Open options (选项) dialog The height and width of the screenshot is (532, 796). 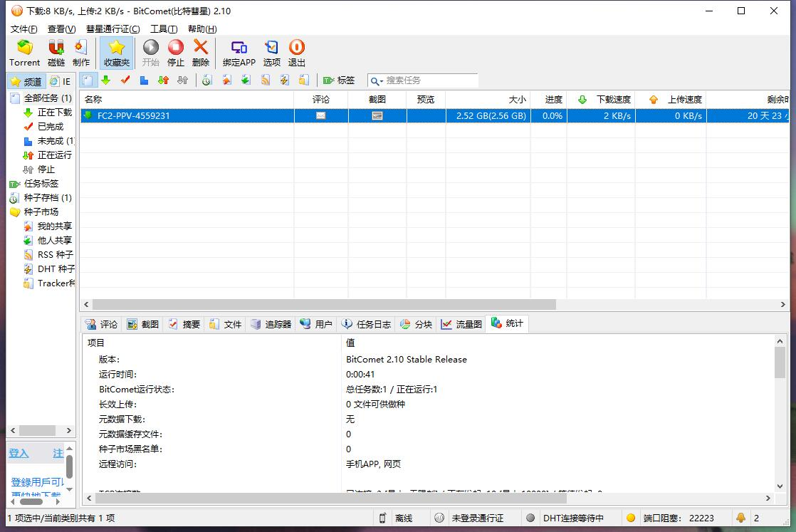point(271,53)
